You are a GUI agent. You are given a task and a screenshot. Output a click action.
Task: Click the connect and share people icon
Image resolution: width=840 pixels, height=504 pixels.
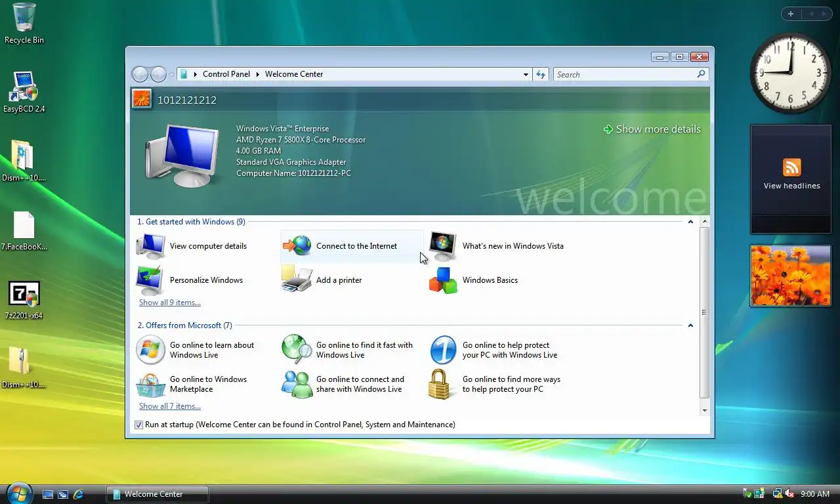297,384
